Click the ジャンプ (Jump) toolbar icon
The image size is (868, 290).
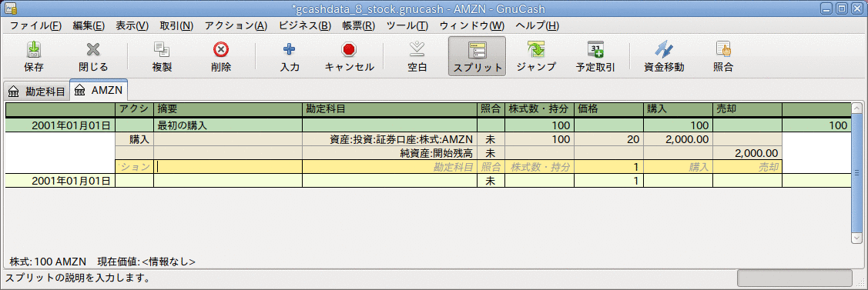coord(536,50)
